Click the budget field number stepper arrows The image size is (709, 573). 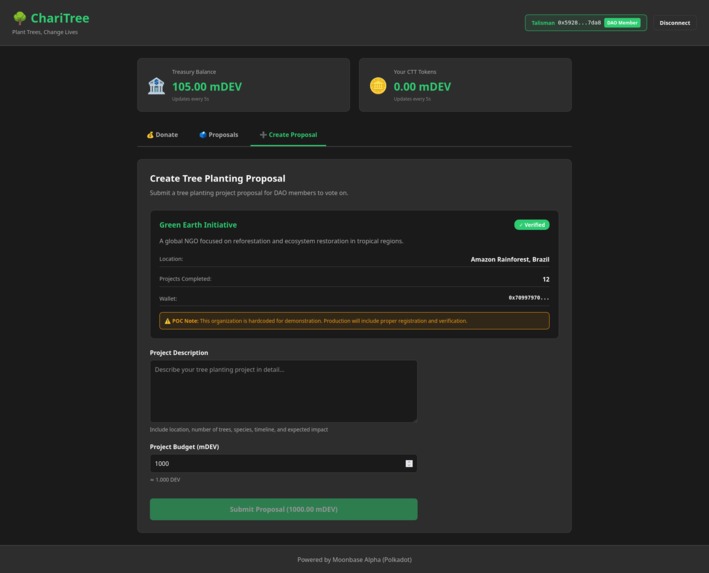(x=409, y=464)
